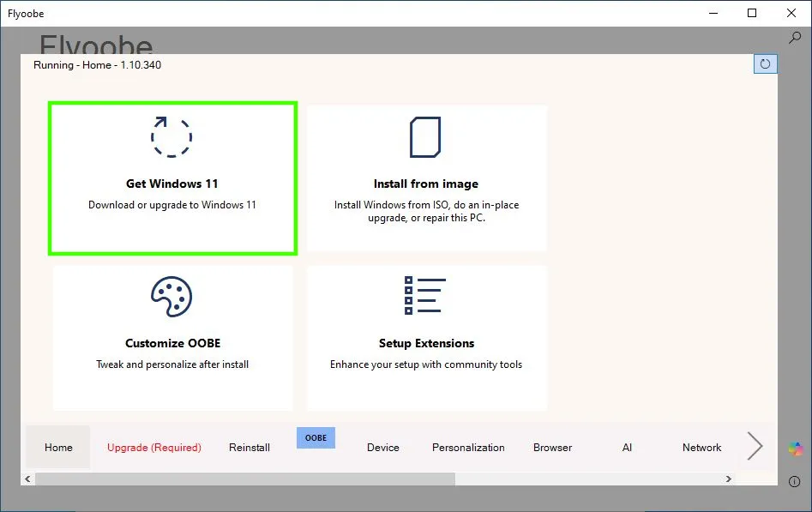Switch to the Device tab
Screen dimensions: 812x512
point(382,447)
